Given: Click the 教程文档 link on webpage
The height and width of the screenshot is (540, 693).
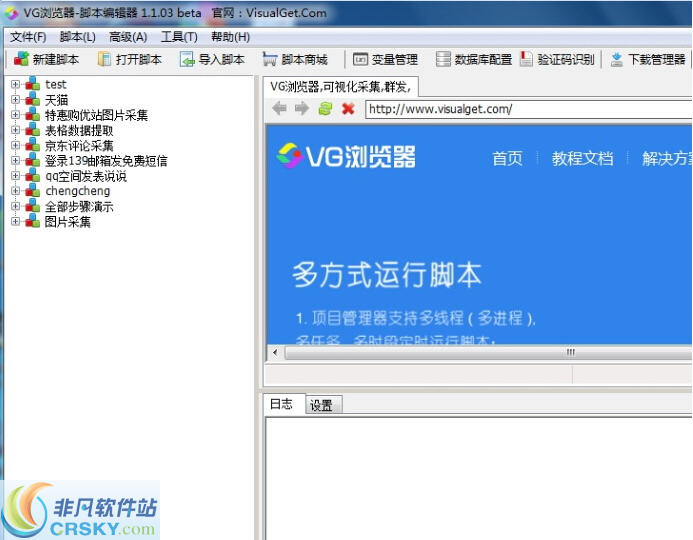Looking at the screenshot, I should pyautogui.click(x=582, y=158).
